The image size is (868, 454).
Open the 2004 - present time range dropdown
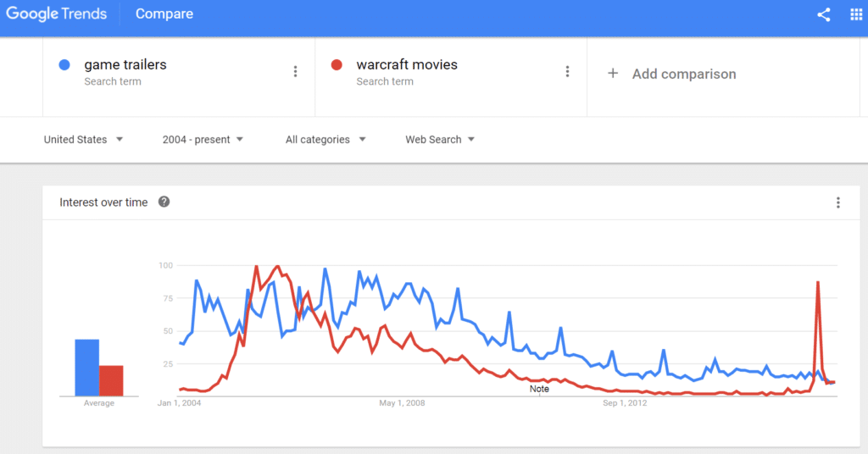click(203, 140)
